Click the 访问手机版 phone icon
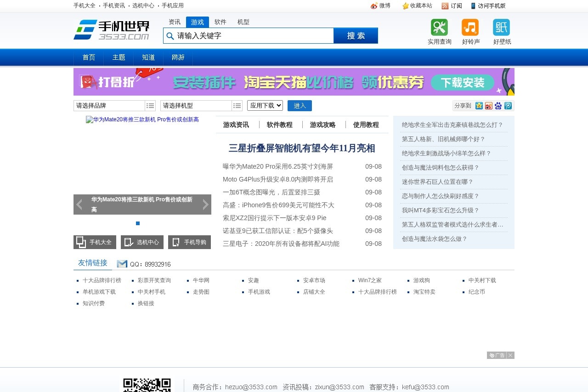Screen dimensions: 588x392 click(x=473, y=6)
